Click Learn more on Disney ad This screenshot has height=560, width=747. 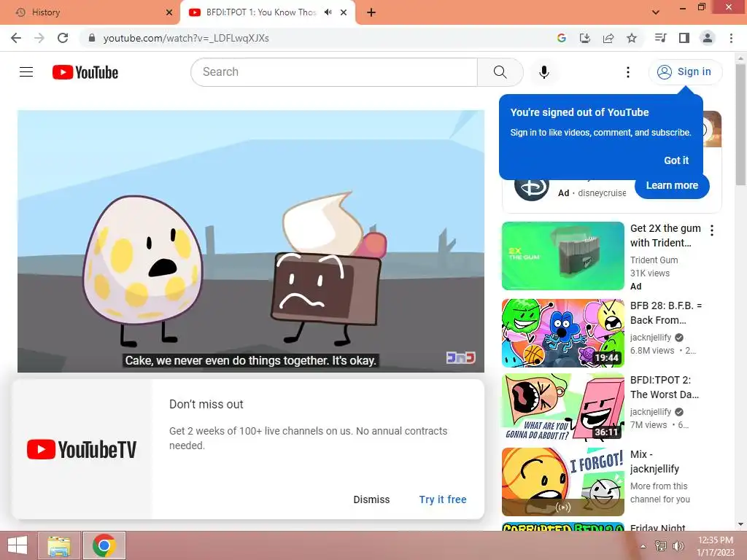point(672,185)
